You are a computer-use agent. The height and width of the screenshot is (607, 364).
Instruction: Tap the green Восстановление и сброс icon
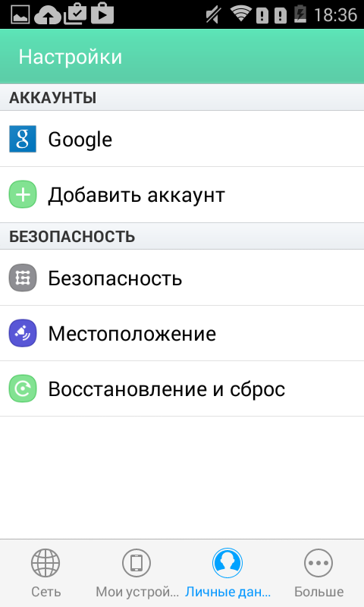[x=23, y=388]
